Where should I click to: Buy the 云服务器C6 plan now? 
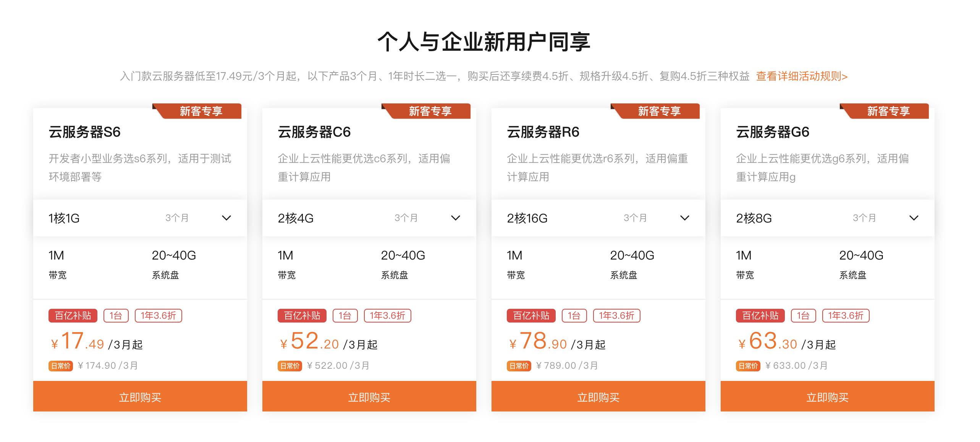[369, 397]
